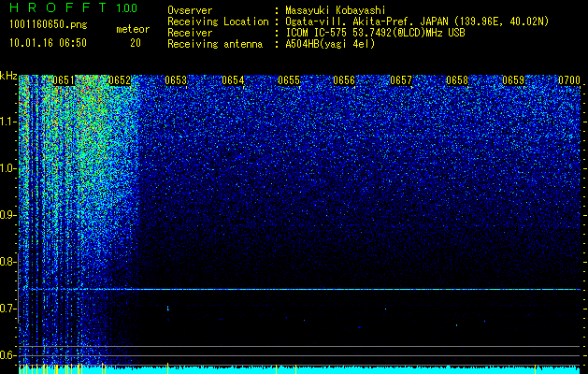Click the receiver text ICOM IC-575

[317, 33]
